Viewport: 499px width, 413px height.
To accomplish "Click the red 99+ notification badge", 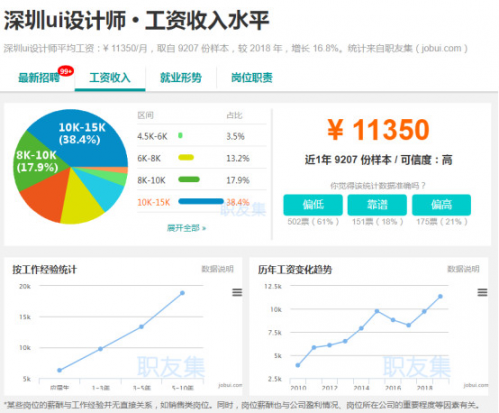I will click(66, 71).
